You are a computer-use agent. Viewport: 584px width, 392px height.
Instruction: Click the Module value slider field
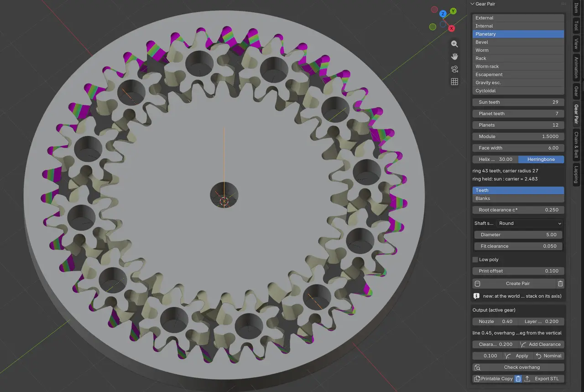click(518, 136)
